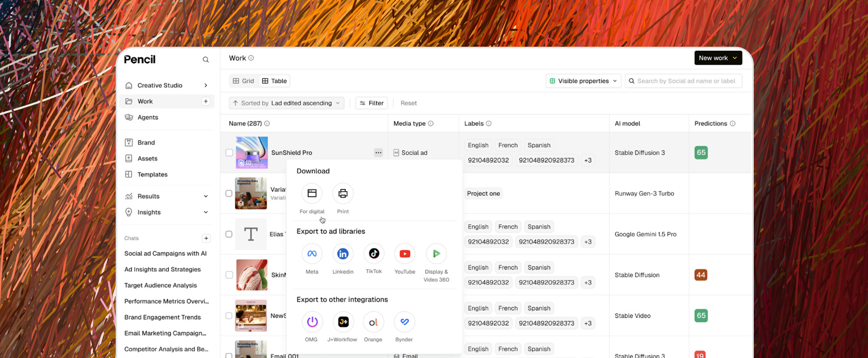Open the Visible properties dropdown
The image size is (868, 358).
583,81
